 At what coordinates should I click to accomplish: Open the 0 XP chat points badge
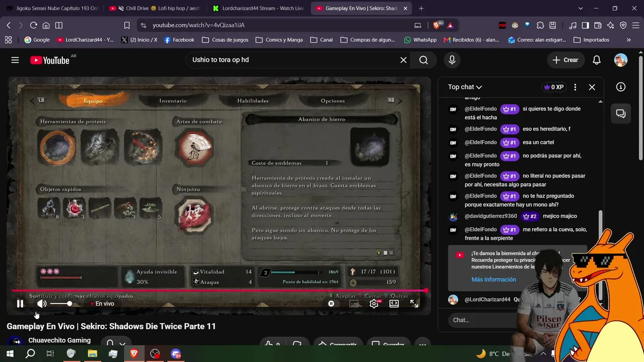point(553,87)
